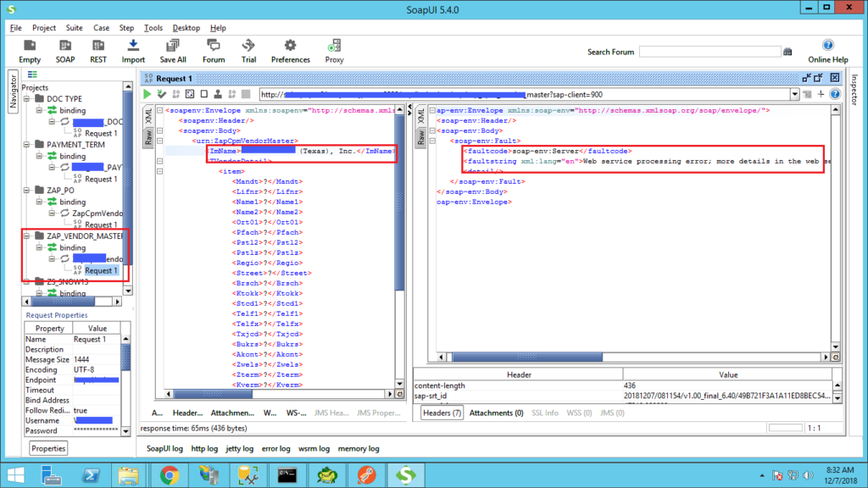868x488 pixels.
Task: Click the blue help icon in Request 1
Action: click(x=835, y=95)
